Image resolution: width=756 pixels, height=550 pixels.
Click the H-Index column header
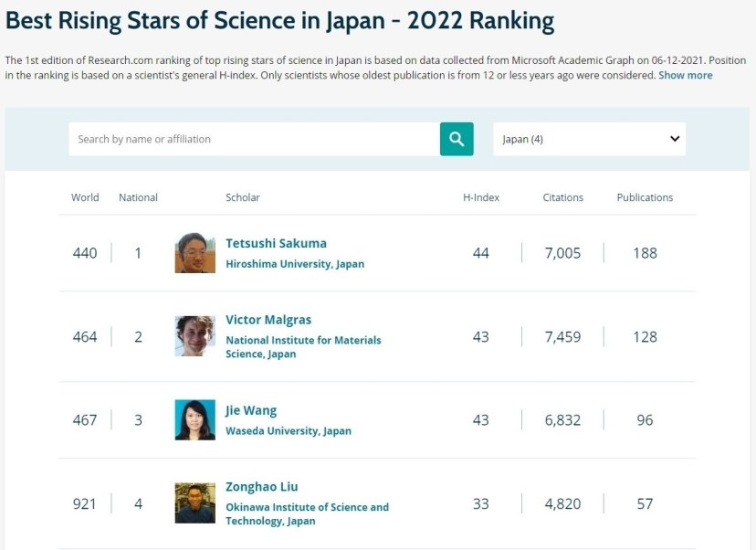(480, 197)
